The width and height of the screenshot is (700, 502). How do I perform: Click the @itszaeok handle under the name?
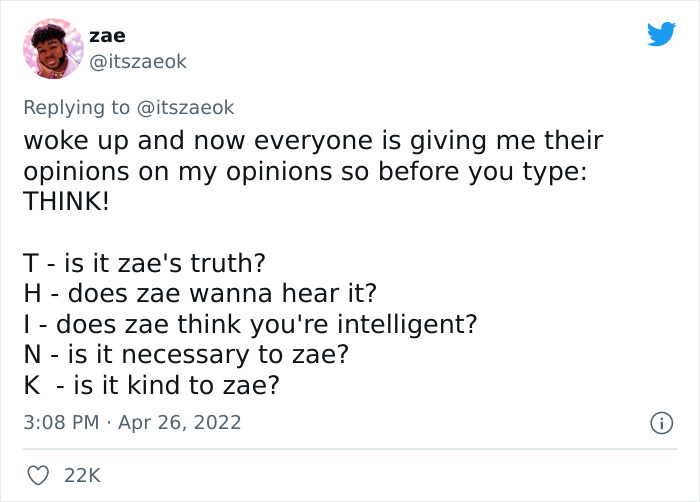pyautogui.click(x=138, y=61)
